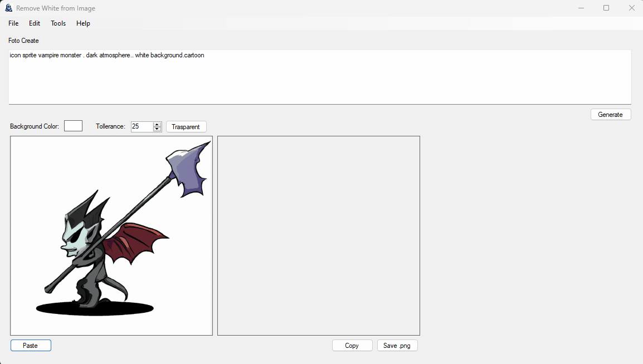This screenshot has height=364, width=643.
Task: Open the Tools menu
Action: [59, 23]
